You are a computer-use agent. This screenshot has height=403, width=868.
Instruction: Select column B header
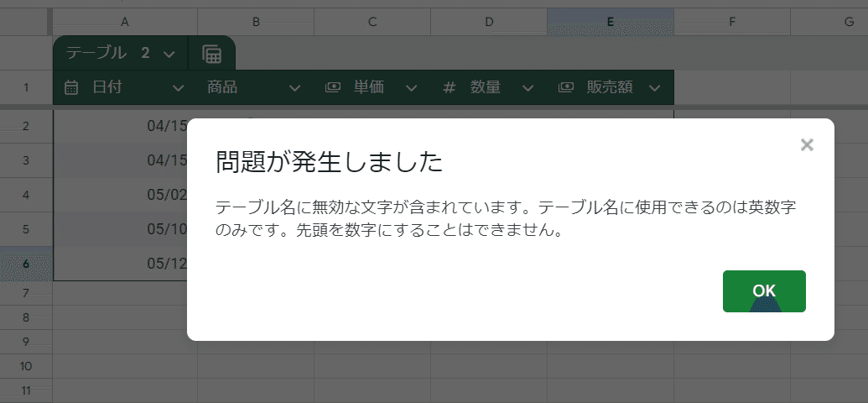pos(256,22)
